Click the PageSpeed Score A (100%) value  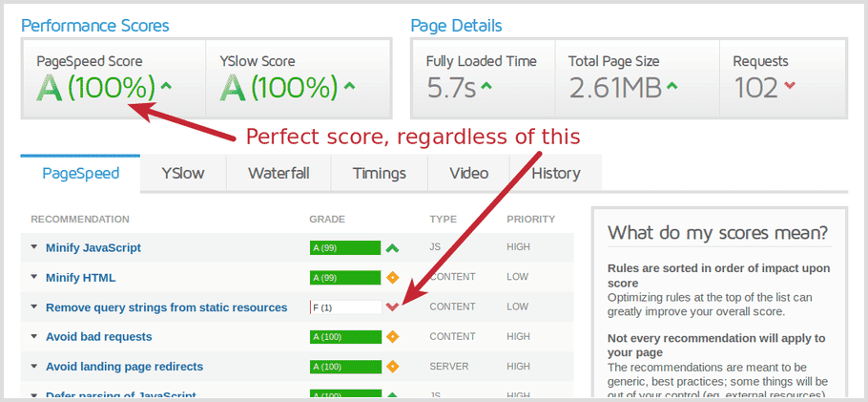click(95, 88)
